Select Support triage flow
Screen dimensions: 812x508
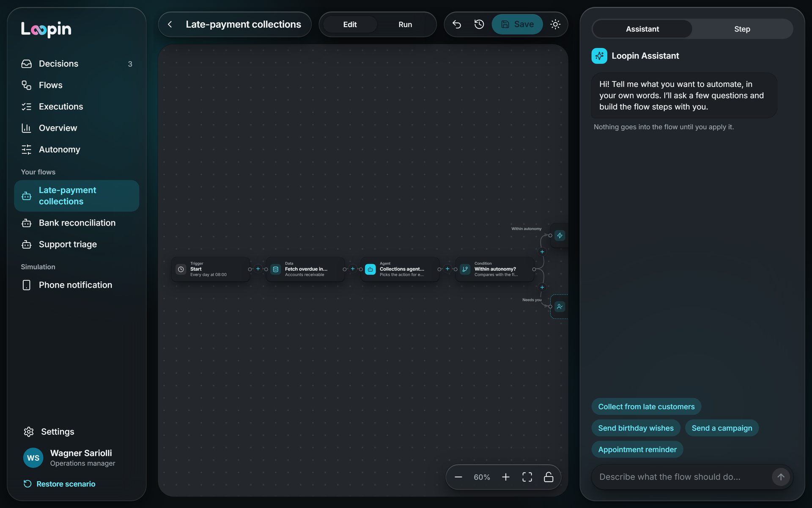point(77,244)
